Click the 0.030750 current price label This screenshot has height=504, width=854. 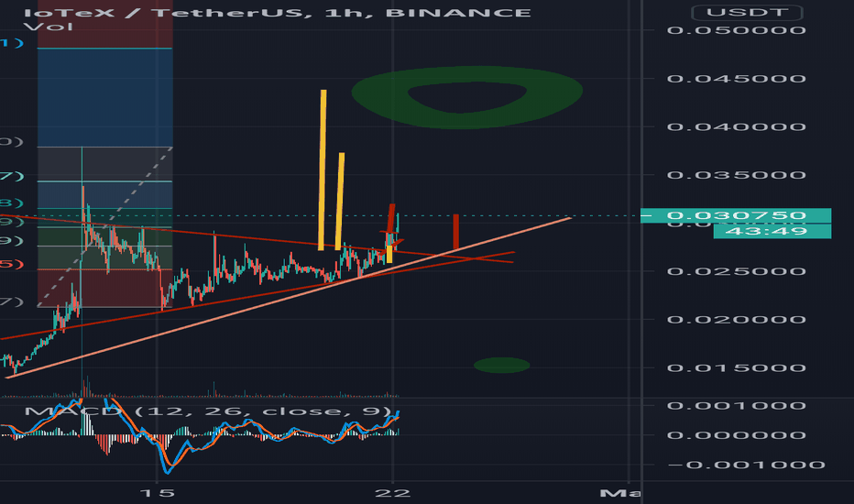tap(736, 215)
